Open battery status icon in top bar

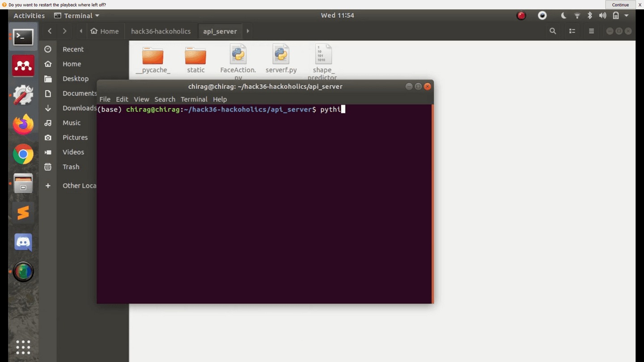click(x=616, y=16)
